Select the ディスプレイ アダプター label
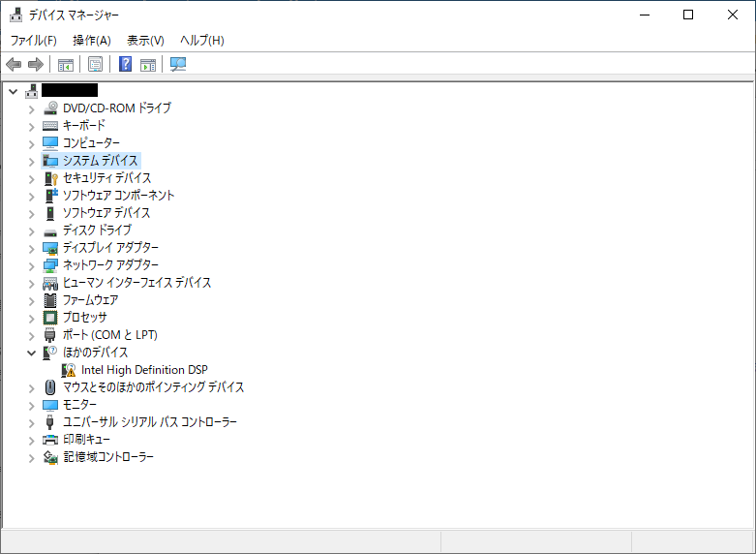Screen dimensions: 756x554 (110, 248)
